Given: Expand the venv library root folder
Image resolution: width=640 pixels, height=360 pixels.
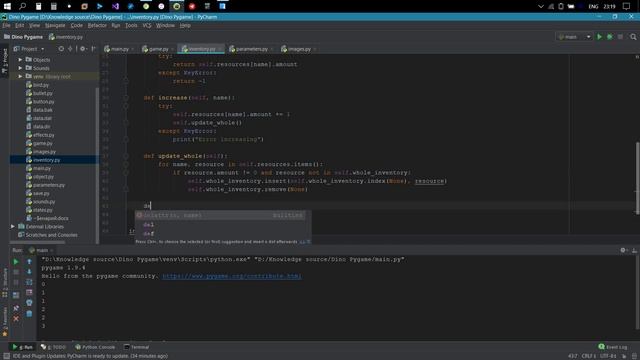Looking at the screenshot, I should point(20,76).
